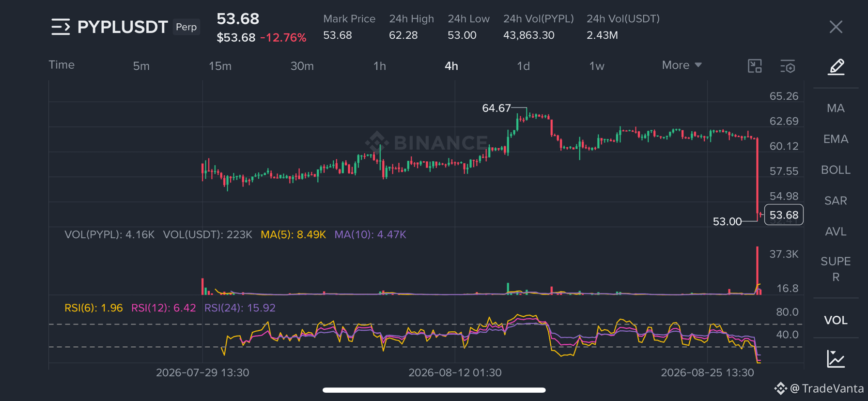
Task: Enable the MA indicator
Action: pos(836,108)
